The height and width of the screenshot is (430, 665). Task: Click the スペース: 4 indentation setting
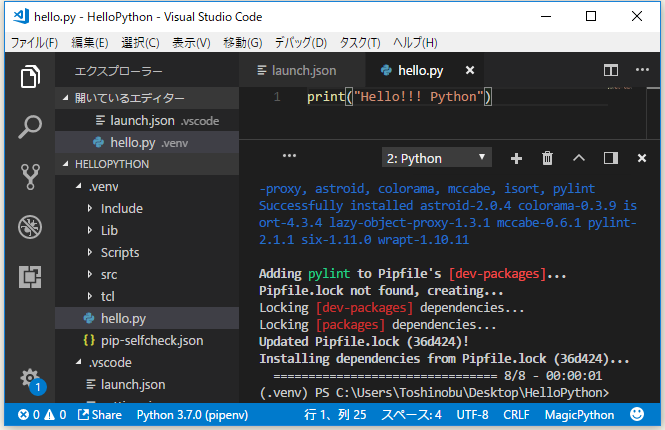pos(411,415)
